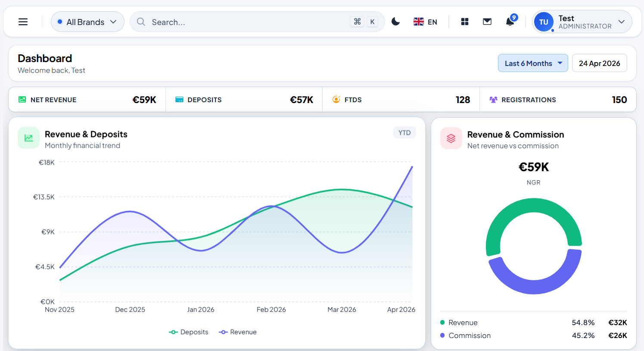Screen dimensions: 644x351
Task: Select the EN language option
Action: pyautogui.click(x=425, y=22)
